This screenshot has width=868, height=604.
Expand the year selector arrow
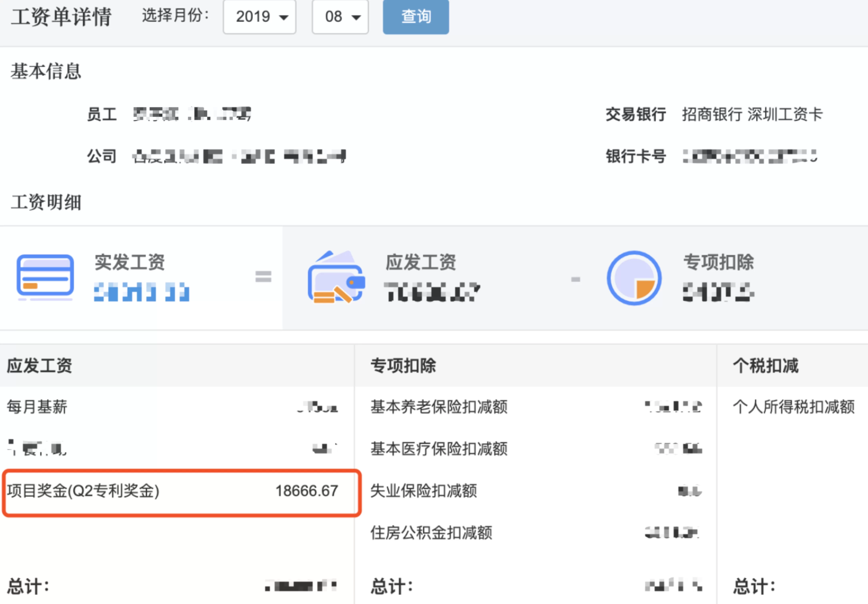tap(284, 17)
